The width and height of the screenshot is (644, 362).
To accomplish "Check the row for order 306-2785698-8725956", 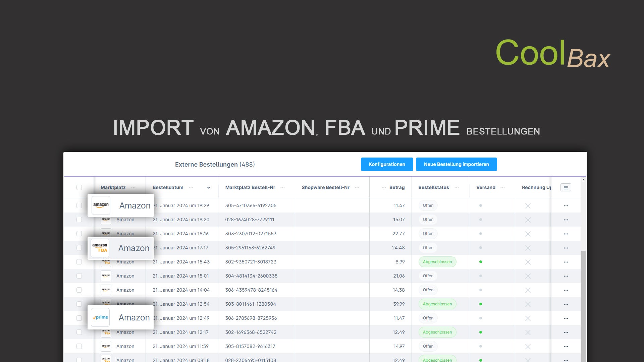I will point(79,318).
